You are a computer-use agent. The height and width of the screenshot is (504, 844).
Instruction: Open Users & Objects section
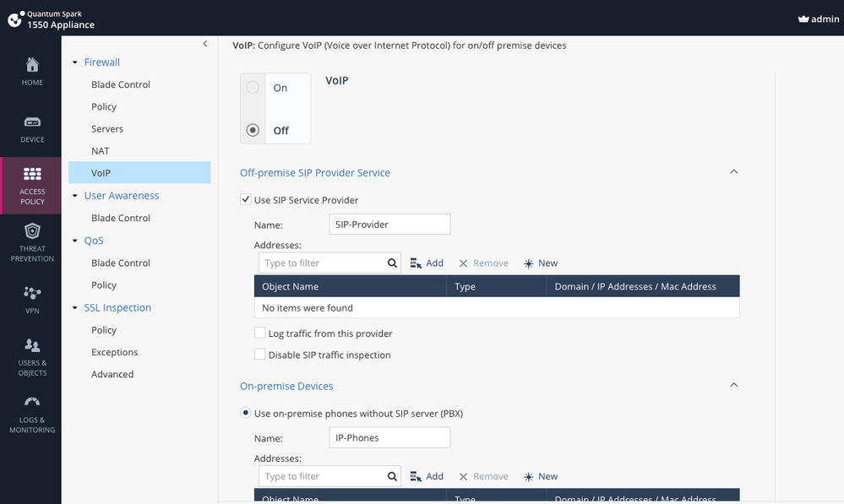click(32, 356)
